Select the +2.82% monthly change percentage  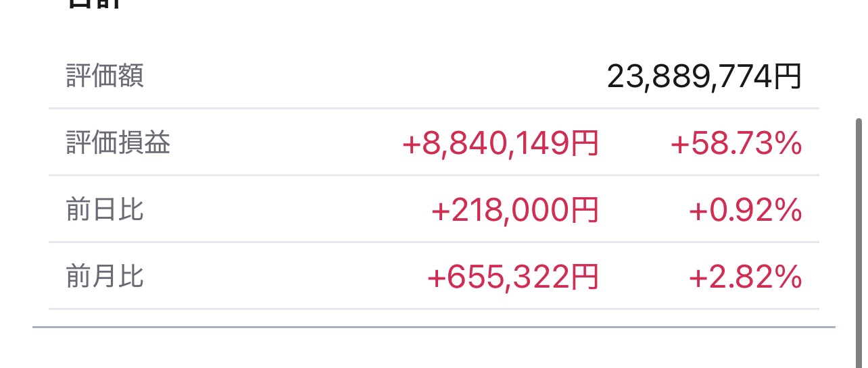coord(745,278)
